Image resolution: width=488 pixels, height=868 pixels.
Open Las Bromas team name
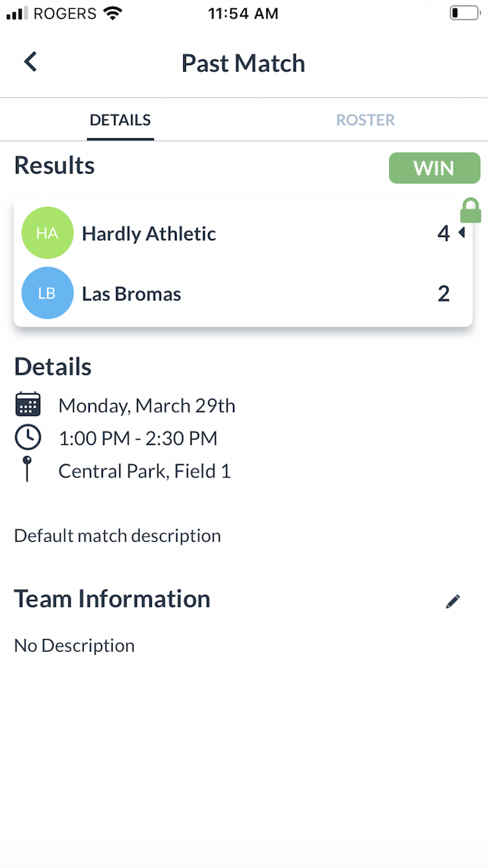[131, 294]
